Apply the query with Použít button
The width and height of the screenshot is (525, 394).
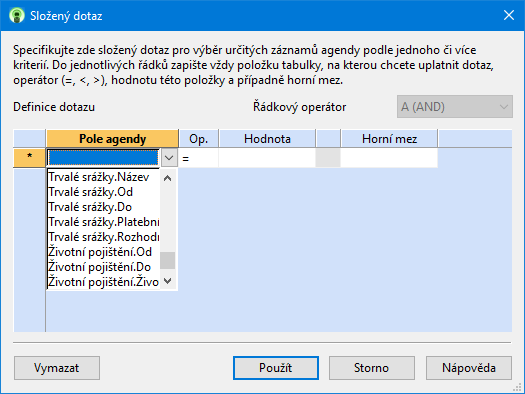coord(276,368)
